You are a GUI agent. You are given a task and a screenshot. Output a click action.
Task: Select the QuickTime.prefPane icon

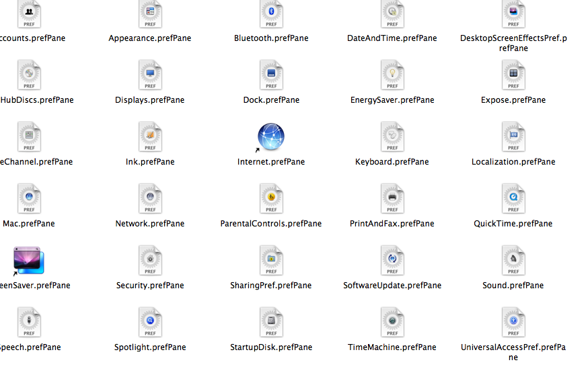[513, 198]
